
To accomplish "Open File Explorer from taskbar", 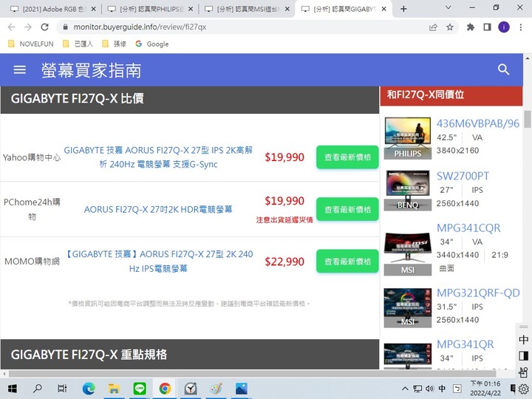I will pyautogui.click(x=115, y=389).
